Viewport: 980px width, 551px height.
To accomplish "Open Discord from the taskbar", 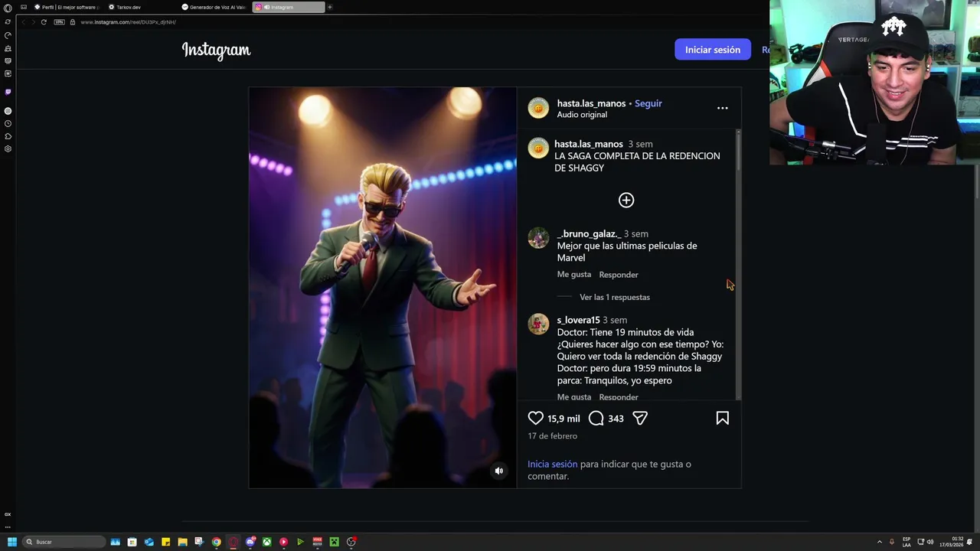I will click(250, 542).
